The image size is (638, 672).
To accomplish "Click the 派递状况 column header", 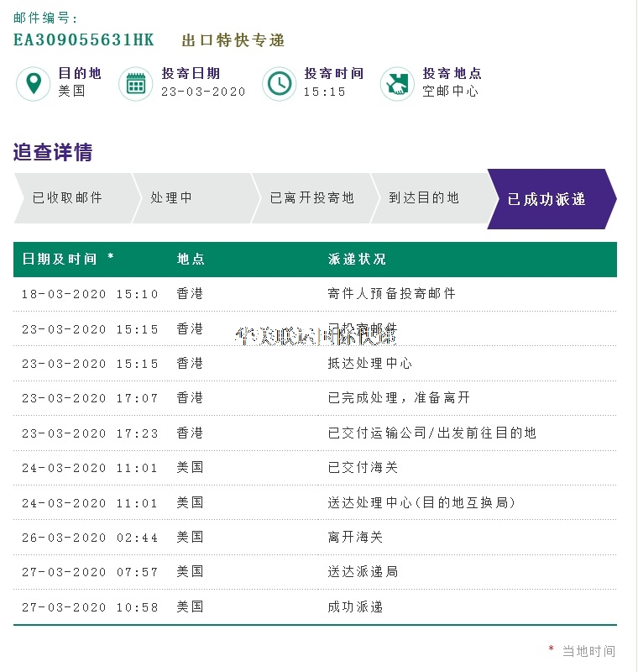I will (x=357, y=259).
